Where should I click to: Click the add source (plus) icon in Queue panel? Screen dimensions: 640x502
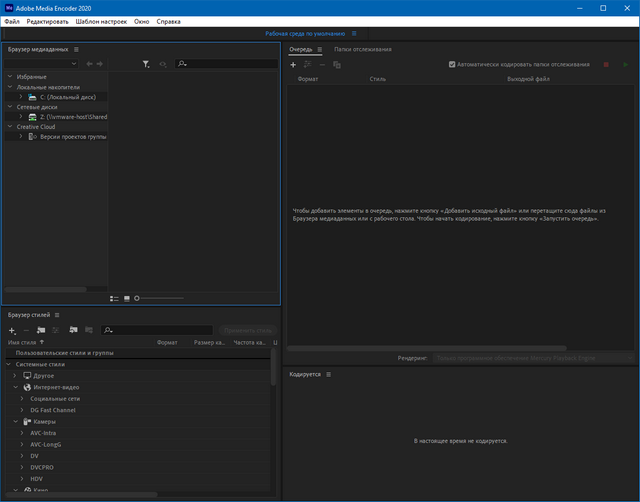[293, 64]
